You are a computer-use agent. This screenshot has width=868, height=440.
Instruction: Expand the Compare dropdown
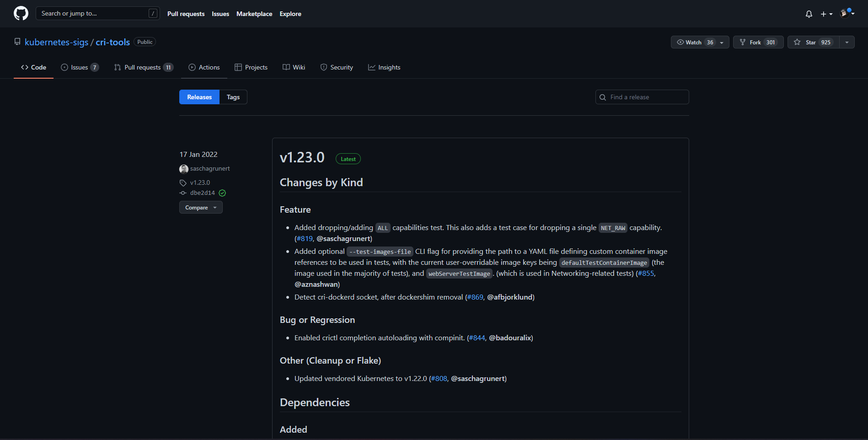coord(201,207)
